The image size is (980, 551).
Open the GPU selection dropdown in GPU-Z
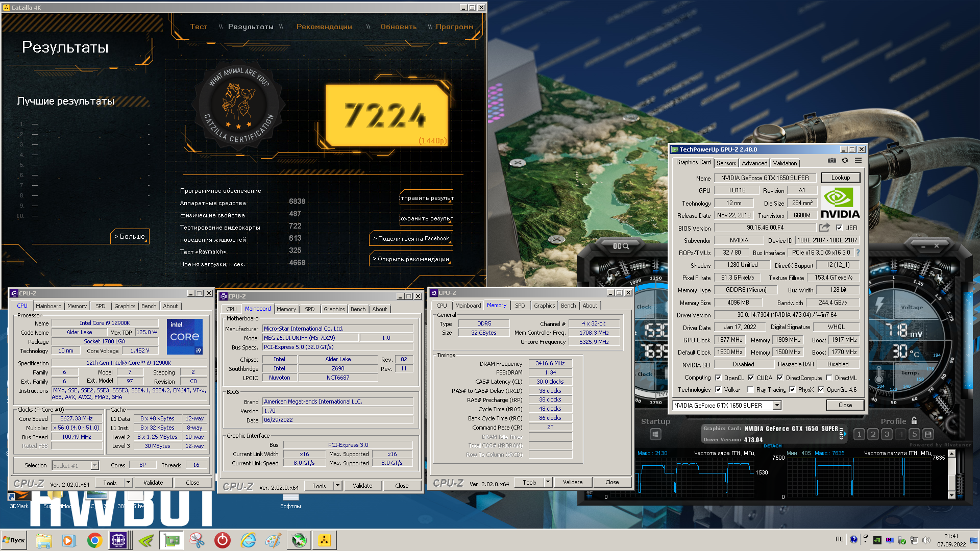pyautogui.click(x=777, y=406)
